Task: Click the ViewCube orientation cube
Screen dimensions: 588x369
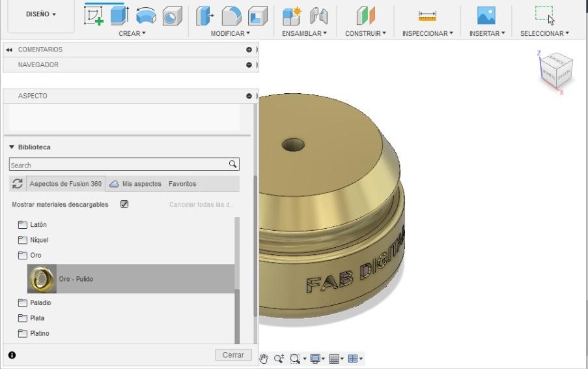Action: pos(557,70)
